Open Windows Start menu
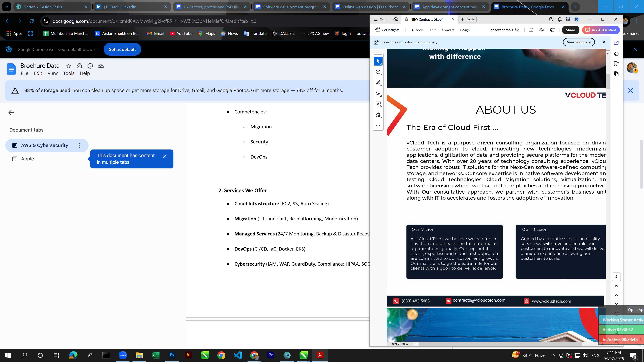This screenshot has width=644, height=362. pos(8,355)
